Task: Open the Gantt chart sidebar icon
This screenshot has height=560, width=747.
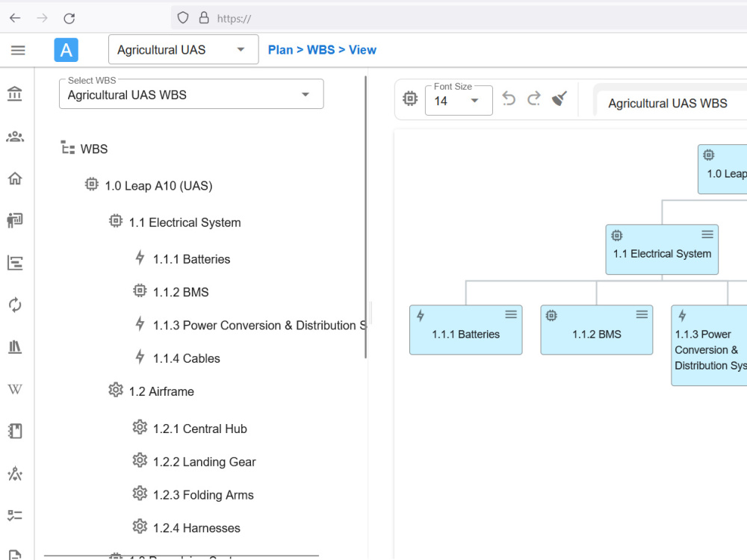Action: tap(15, 263)
